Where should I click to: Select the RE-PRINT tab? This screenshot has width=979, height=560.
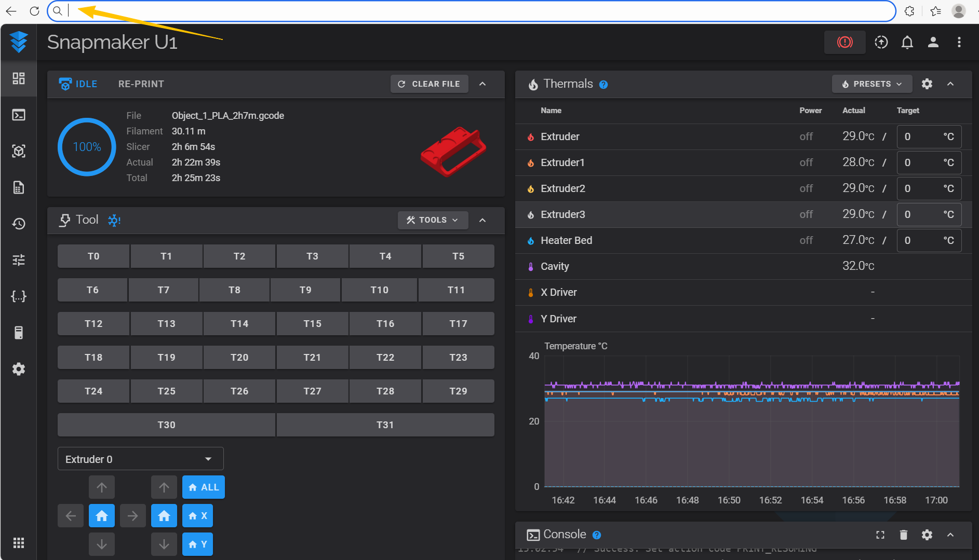pos(141,84)
